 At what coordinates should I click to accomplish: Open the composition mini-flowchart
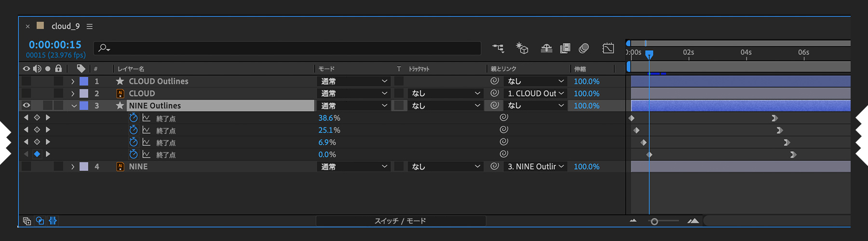(x=498, y=48)
